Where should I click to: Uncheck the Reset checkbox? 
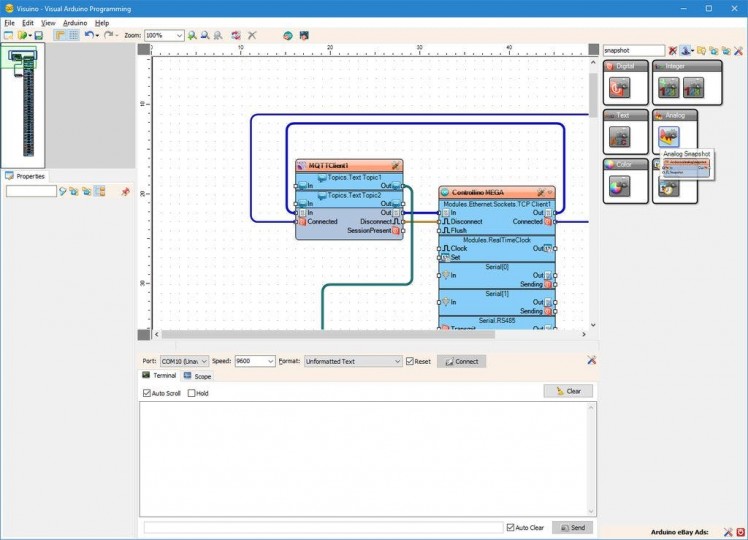tap(410, 361)
